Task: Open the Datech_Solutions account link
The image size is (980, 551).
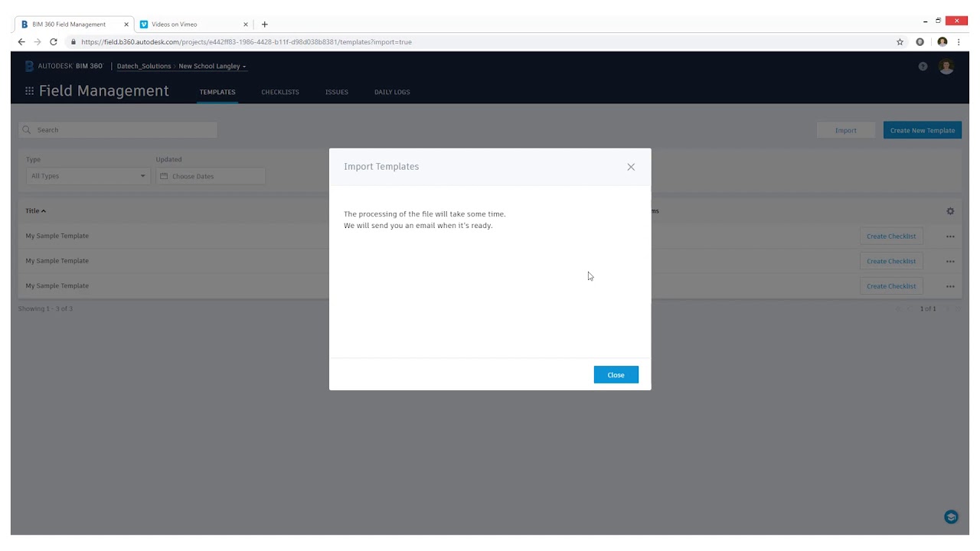Action: pos(144,67)
